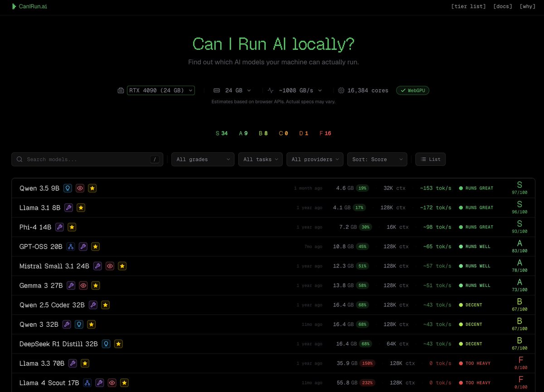Click the star icon on Qwen 3.5 9B
544x392 pixels.
point(92,188)
